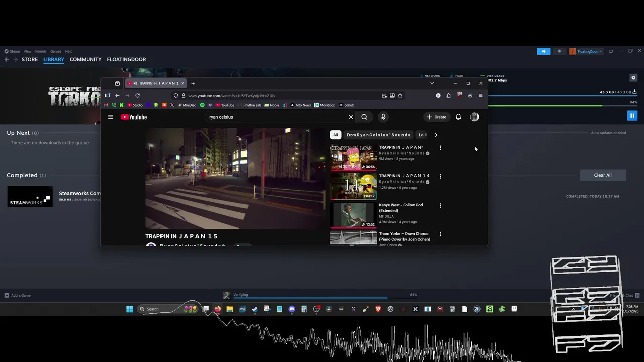Open options for Kanye West Follow God video

click(x=440, y=205)
